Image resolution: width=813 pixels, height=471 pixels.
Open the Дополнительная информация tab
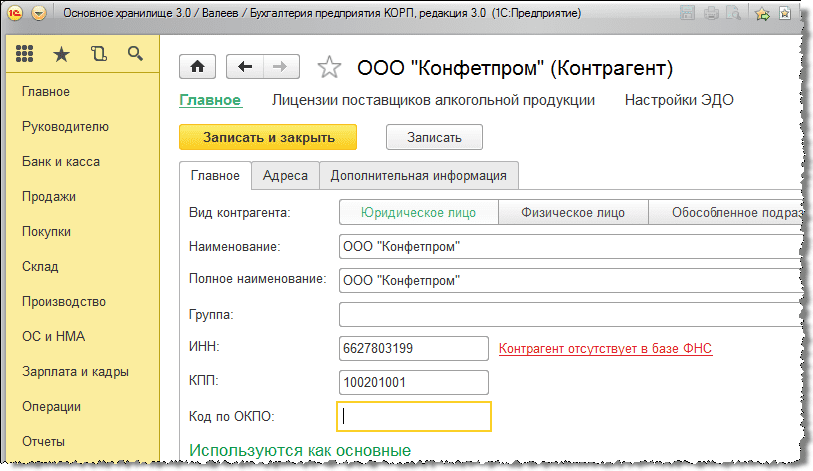pyautogui.click(x=418, y=176)
